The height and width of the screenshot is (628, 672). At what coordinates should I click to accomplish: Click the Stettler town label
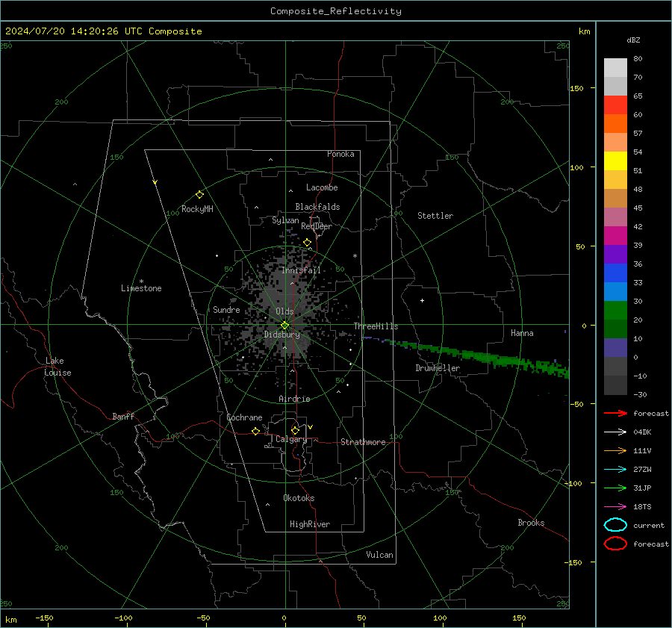(x=435, y=216)
